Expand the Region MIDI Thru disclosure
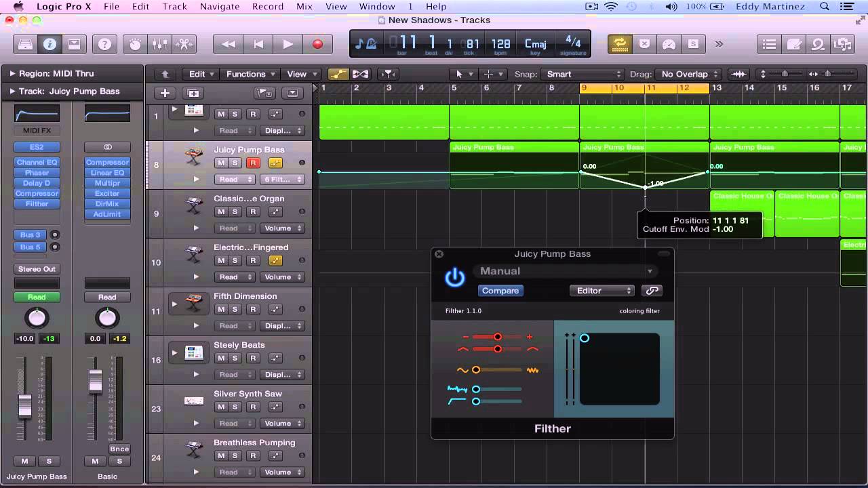This screenshot has width=868, height=488. (x=12, y=73)
